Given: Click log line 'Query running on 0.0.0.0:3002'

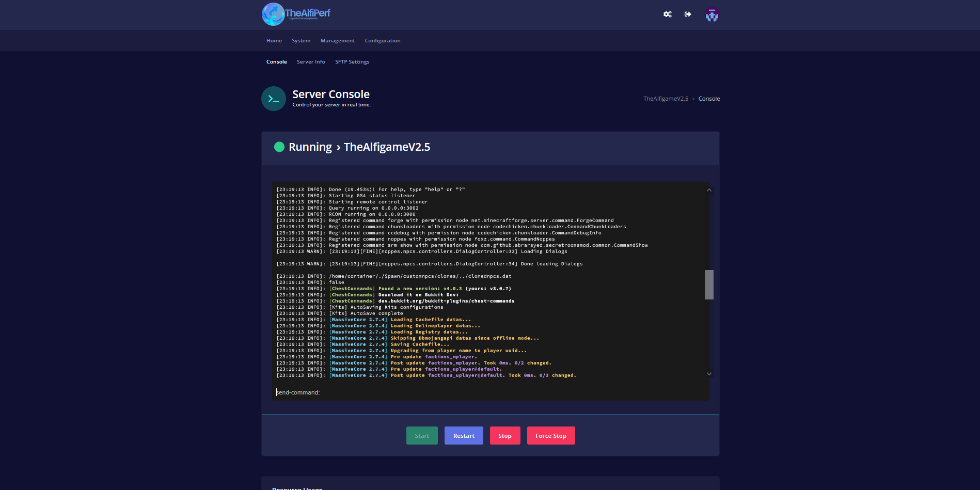Looking at the screenshot, I should (x=347, y=208).
